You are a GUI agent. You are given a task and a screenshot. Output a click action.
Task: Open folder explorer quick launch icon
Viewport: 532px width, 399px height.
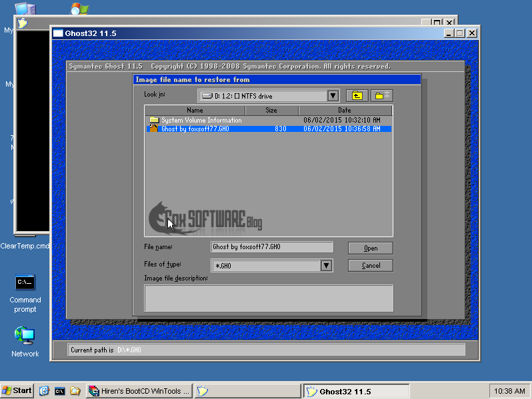(x=75, y=391)
